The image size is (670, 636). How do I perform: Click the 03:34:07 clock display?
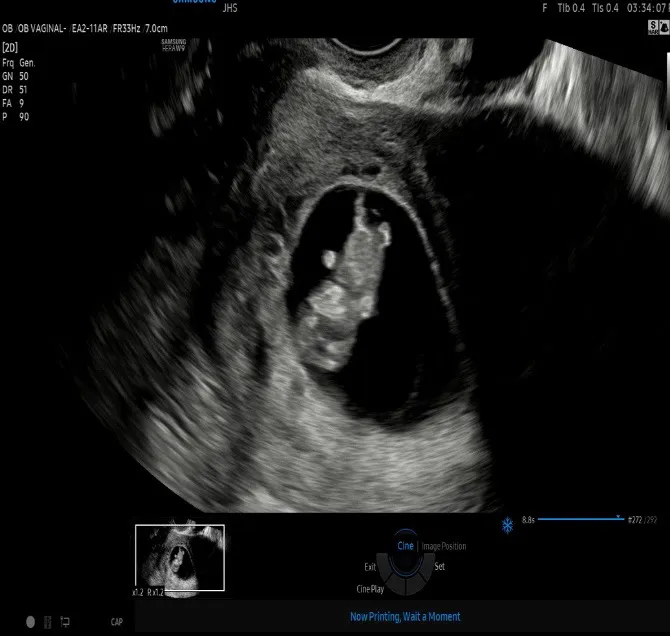pos(647,8)
